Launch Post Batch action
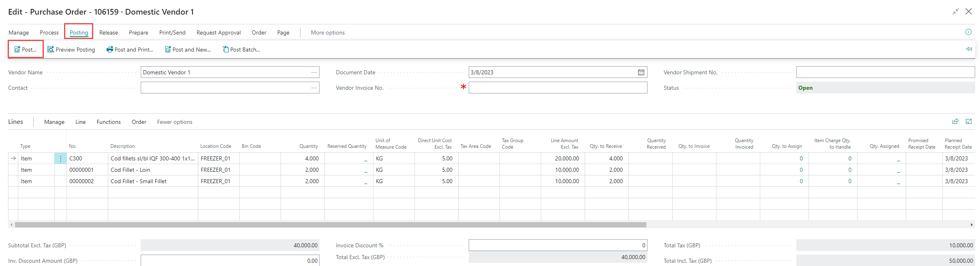 [241, 50]
